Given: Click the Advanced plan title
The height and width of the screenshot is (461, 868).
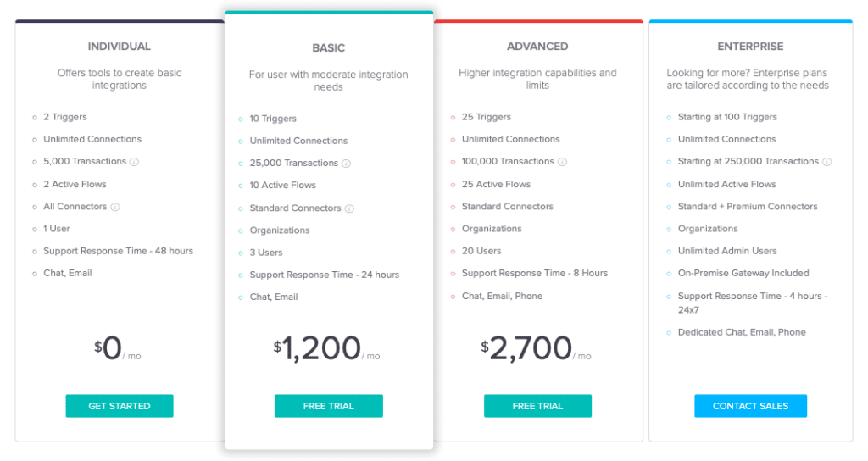Looking at the screenshot, I should [x=537, y=47].
